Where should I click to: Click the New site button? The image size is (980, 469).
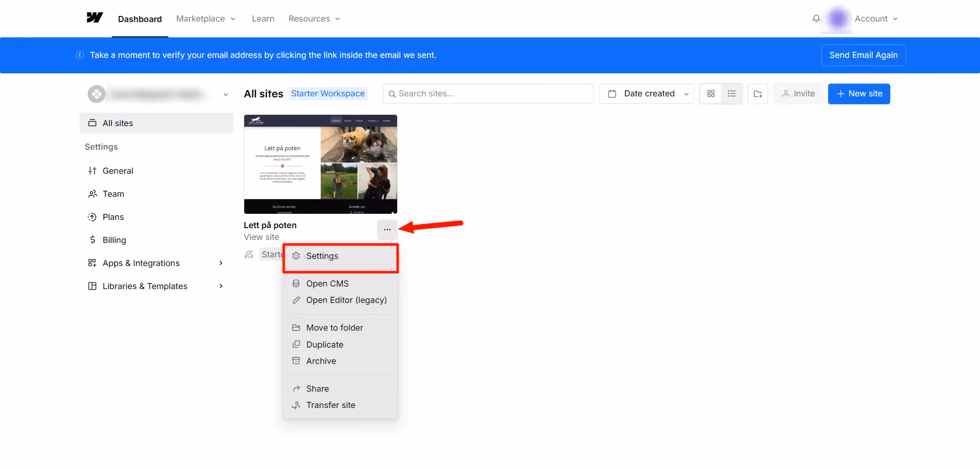[859, 94]
